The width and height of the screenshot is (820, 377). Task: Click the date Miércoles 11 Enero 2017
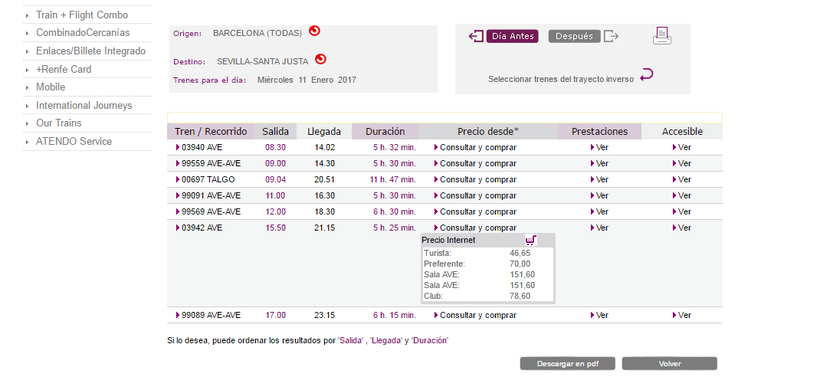[x=307, y=80]
